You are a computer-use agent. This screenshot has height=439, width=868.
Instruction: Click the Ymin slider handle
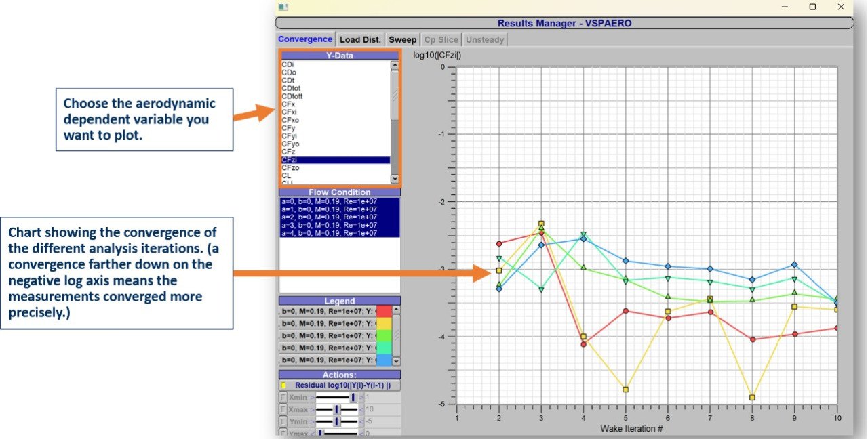336,421
